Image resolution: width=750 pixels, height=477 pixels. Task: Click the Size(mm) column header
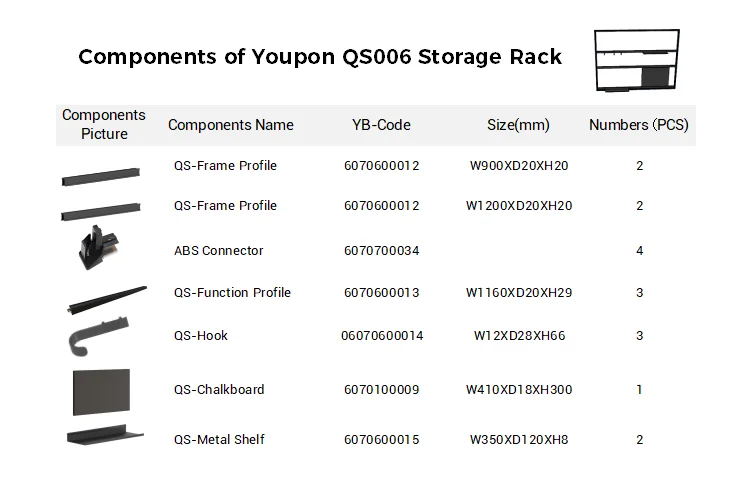518,125
